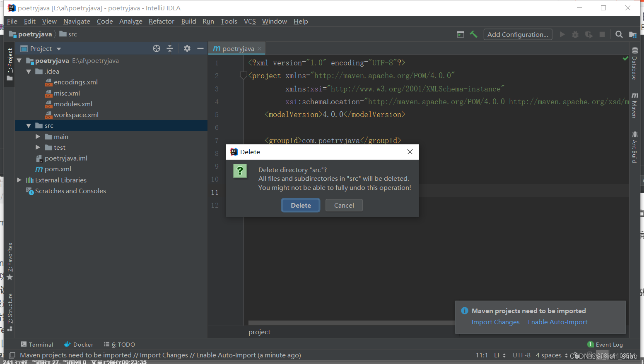Toggle the 1: Project tool window tab
The width and height of the screenshot is (644, 364).
point(10,64)
